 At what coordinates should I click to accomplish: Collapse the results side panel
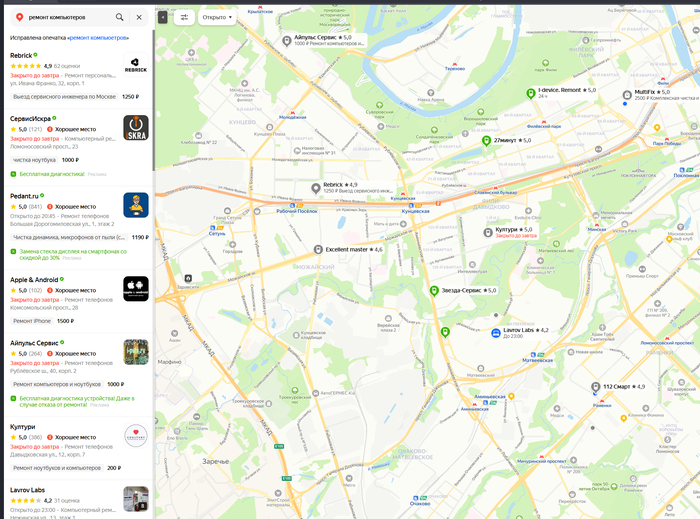(163, 17)
